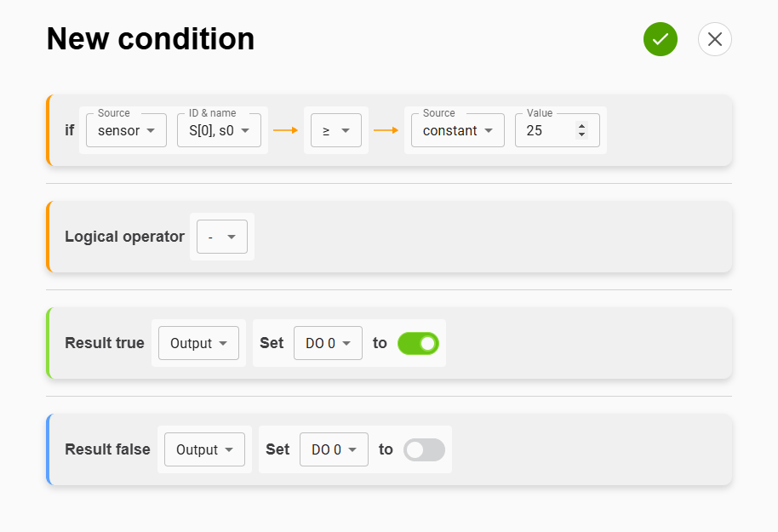Open the constant Source dropdown
778x532 pixels.
pos(457,130)
